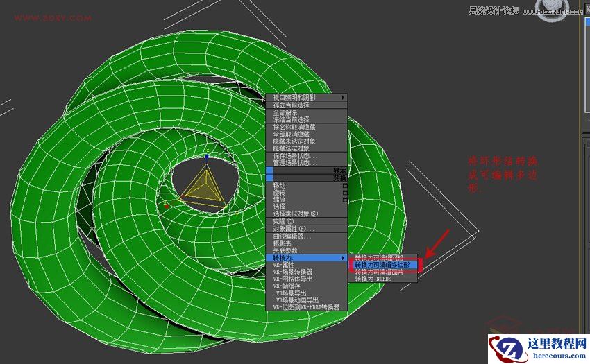Select 全部解冻 menu entry
This screenshot has height=364, width=590.
[307, 113]
